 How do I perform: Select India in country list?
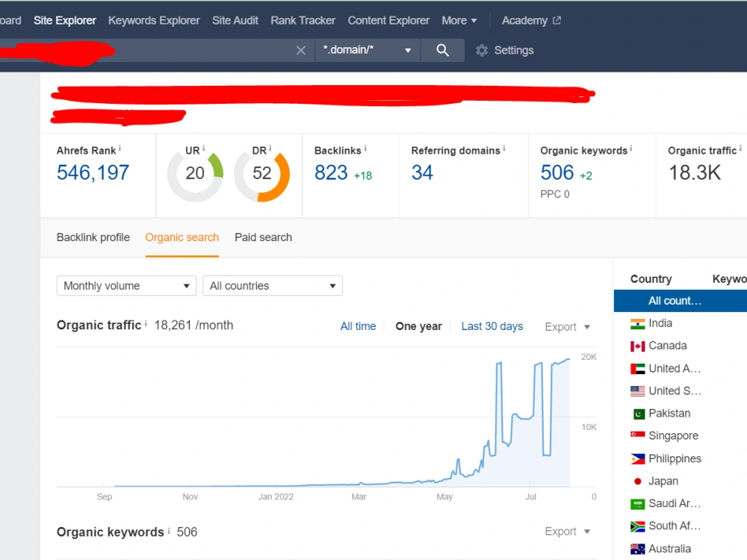[660, 323]
